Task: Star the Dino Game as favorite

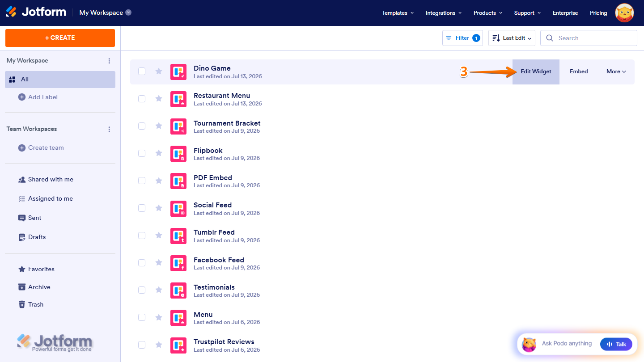Action: pos(159,71)
